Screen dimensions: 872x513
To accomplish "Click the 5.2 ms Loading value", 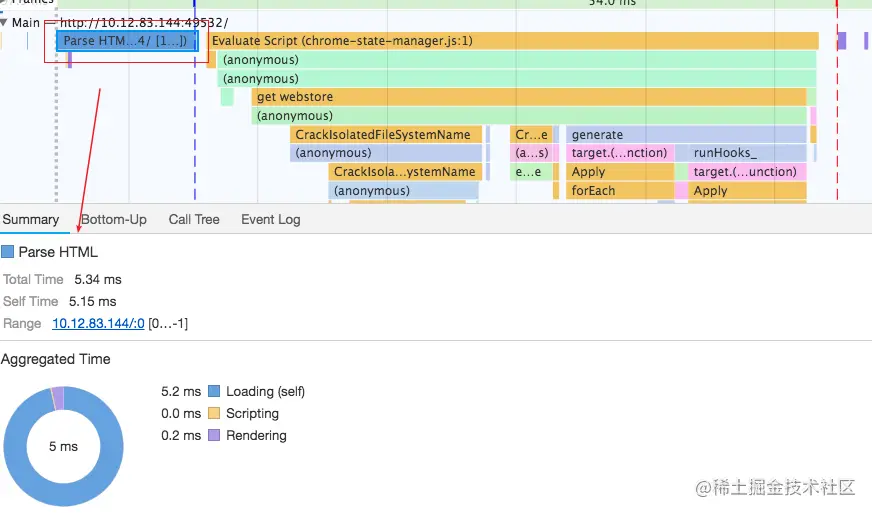I will 181,392.
